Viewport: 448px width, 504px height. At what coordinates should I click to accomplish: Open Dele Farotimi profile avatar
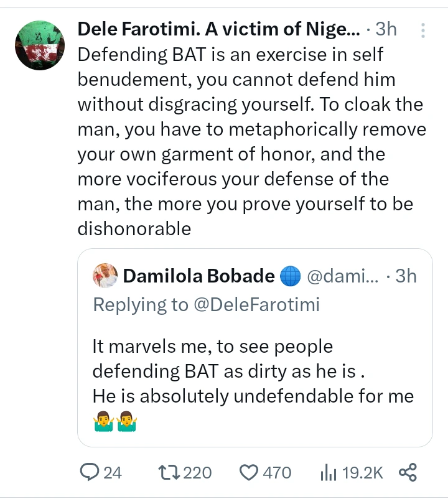tap(40, 45)
